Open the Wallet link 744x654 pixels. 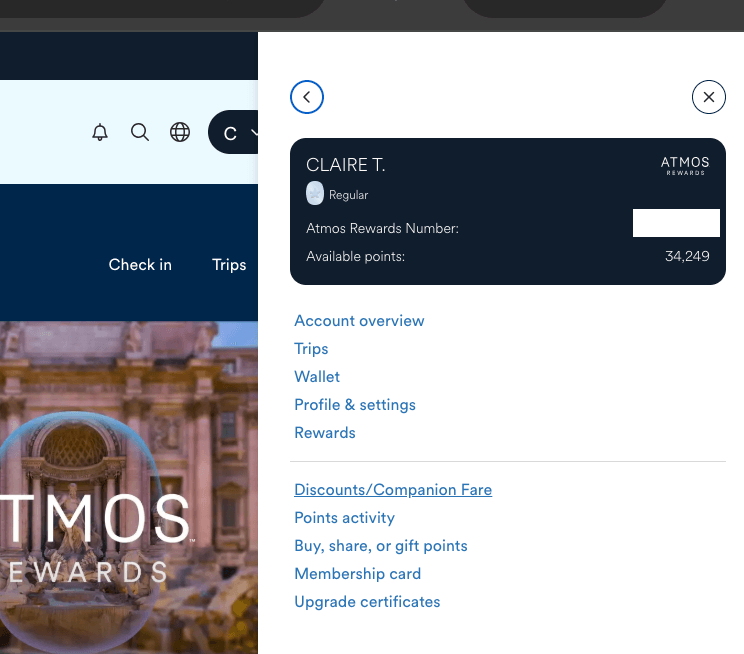pos(317,377)
